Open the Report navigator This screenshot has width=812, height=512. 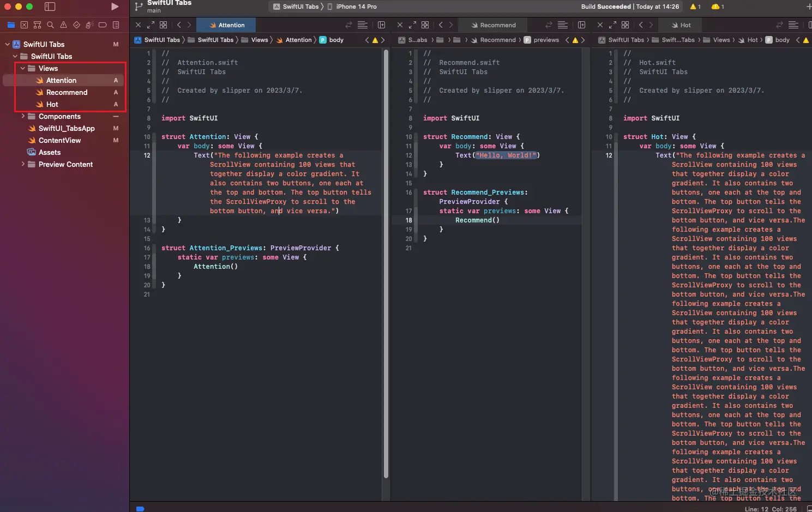pyautogui.click(x=116, y=25)
